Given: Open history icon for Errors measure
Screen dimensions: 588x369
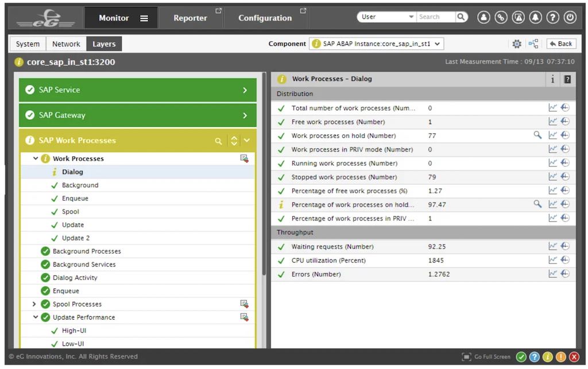Looking at the screenshot, I should (565, 274).
